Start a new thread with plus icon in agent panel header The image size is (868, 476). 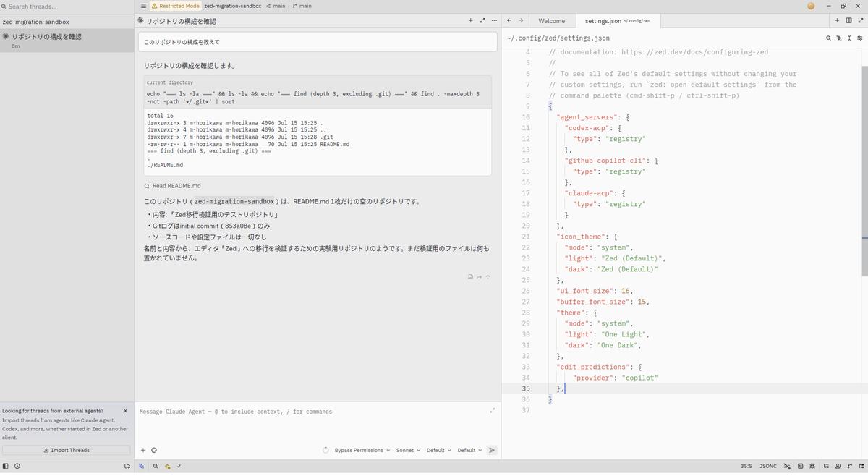click(x=470, y=21)
